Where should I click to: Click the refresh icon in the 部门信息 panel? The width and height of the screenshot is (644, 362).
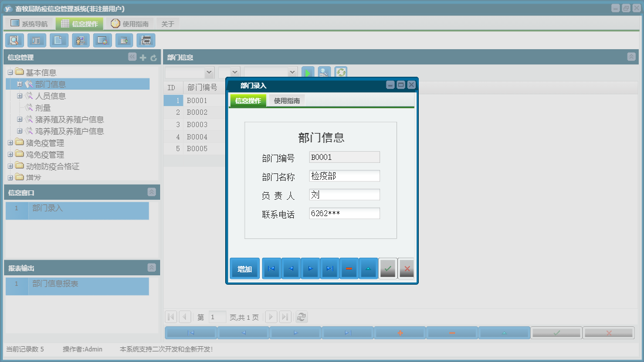pyautogui.click(x=341, y=72)
